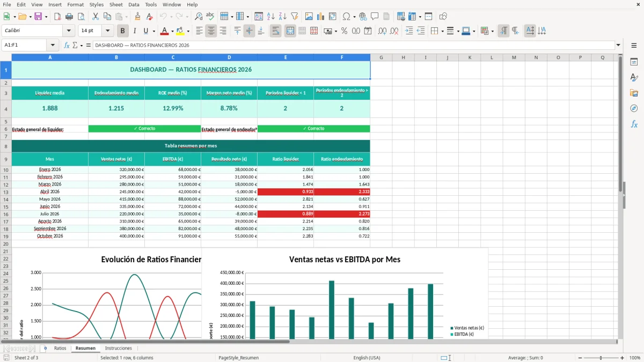
Task: Click the Spelling check icon
Action: 210,17
